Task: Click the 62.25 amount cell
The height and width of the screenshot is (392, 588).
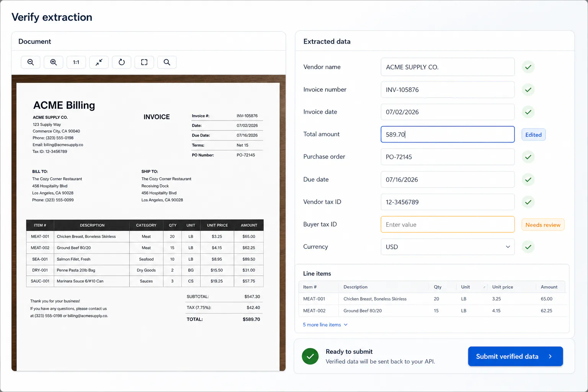Action: click(546, 311)
